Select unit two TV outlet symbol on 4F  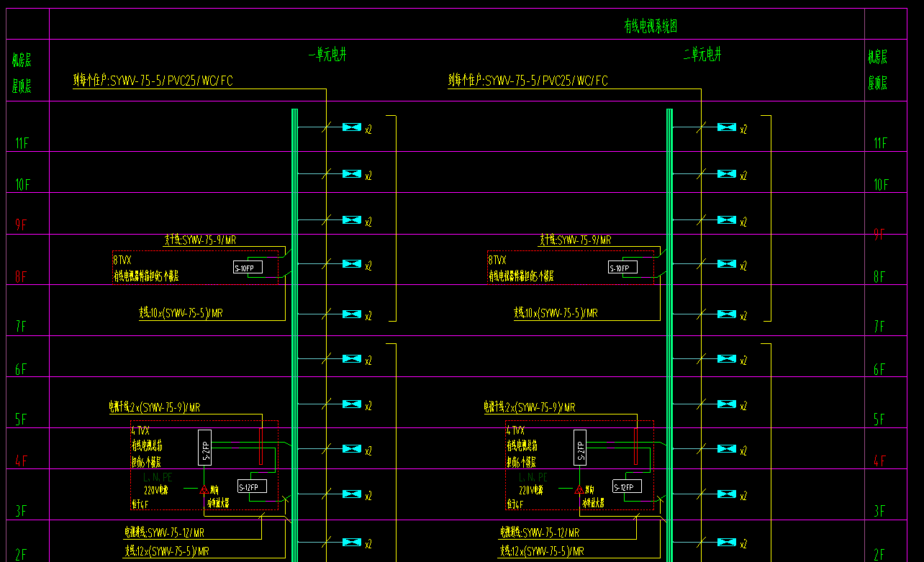click(x=727, y=449)
